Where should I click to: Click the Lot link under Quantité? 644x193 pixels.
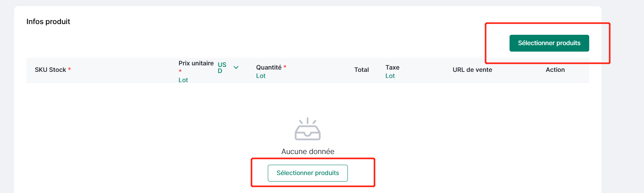pos(261,76)
